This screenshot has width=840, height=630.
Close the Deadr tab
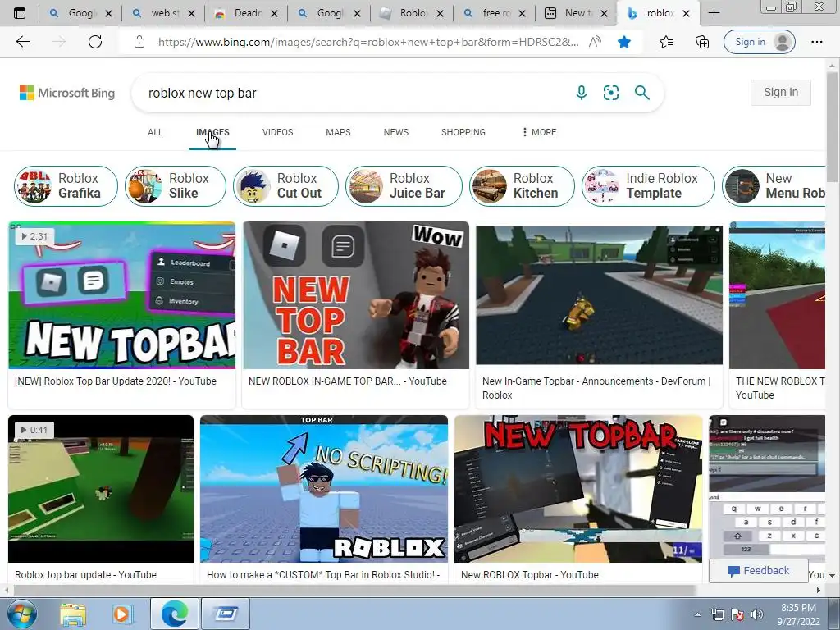point(274,14)
